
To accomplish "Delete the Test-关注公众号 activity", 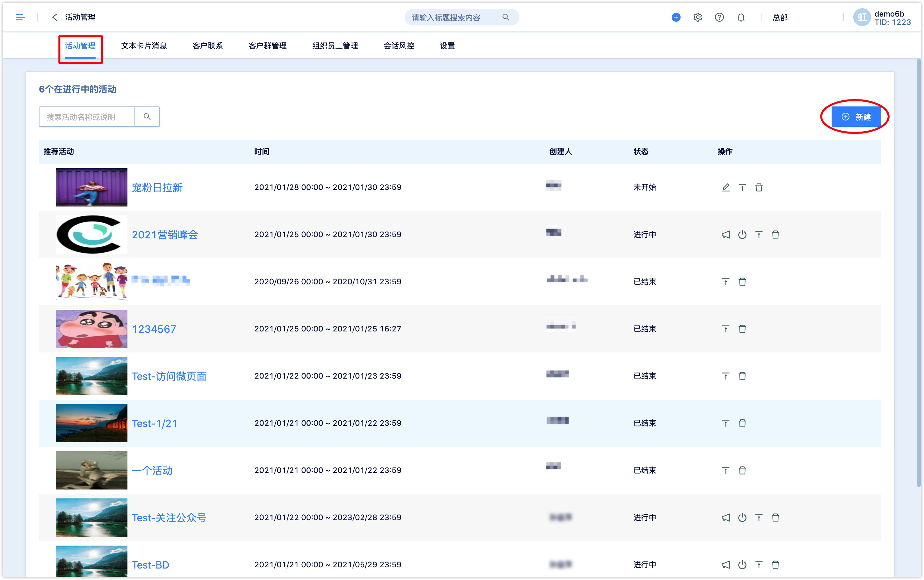I will pos(775,518).
